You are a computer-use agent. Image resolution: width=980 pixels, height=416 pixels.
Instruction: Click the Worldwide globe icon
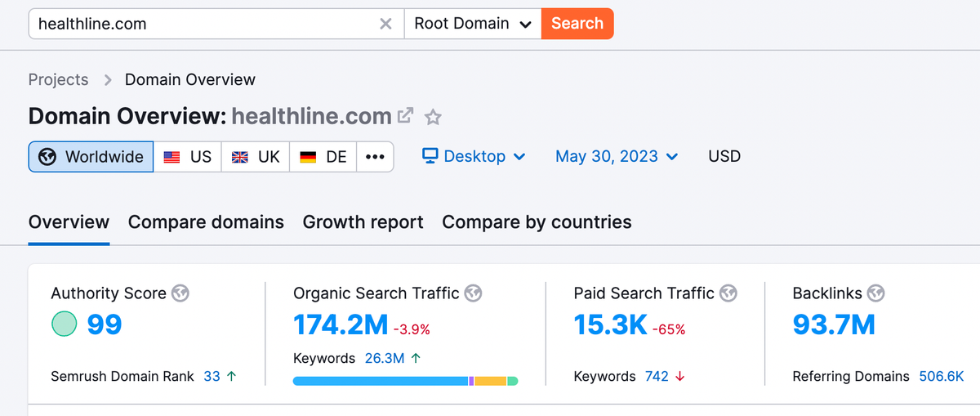(47, 157)
